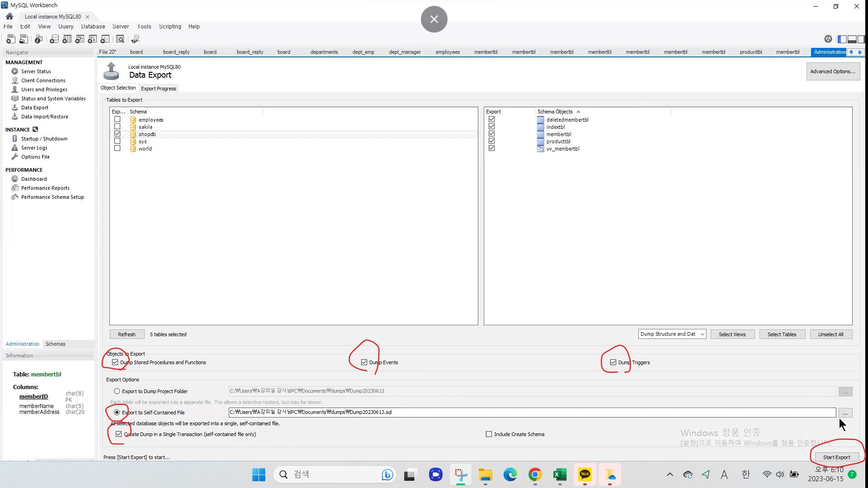Viewport: 868px width, 488px height.
Task: Click the new SQL tab icon
Action: 10,39
